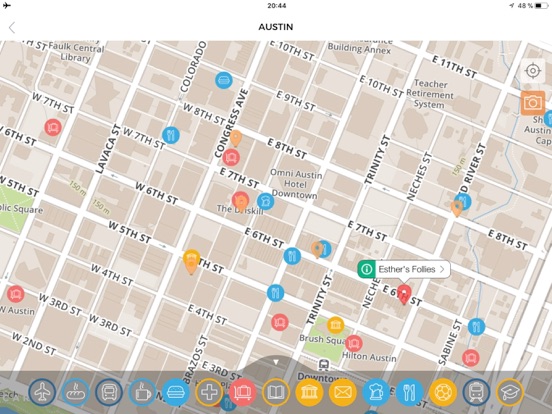Enable the medical cross filter

(209, 392)
